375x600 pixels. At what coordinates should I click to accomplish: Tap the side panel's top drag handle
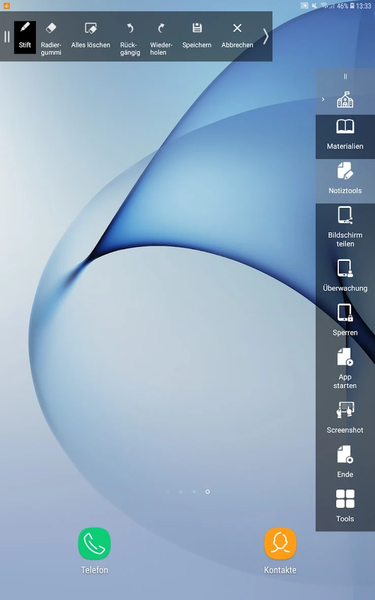pos(345,77)
